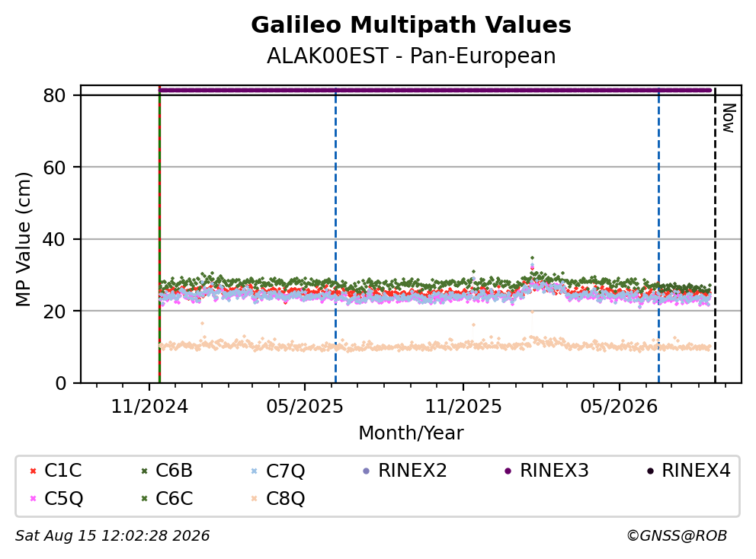Click the C6C legend entry
The height and width of the screenshot is (559, 756).
coord(167,498)
